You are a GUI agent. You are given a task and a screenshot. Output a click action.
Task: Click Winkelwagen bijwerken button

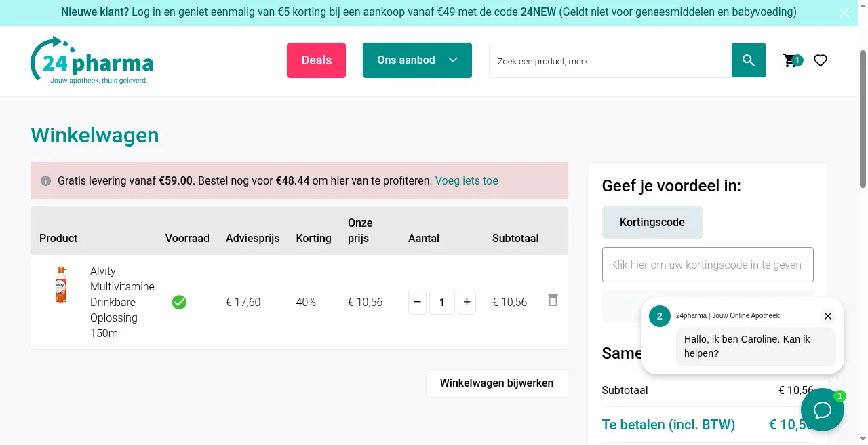tap(497, 383)
